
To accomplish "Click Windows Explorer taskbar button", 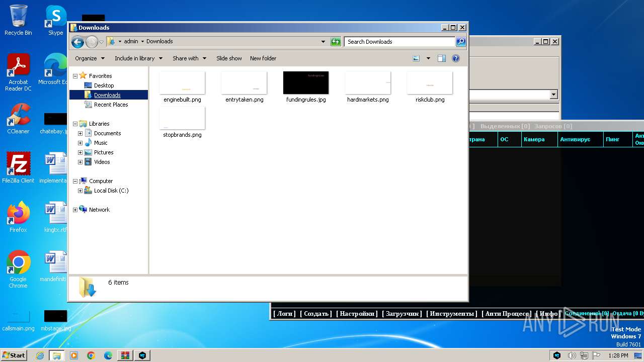I will point(57,355).
